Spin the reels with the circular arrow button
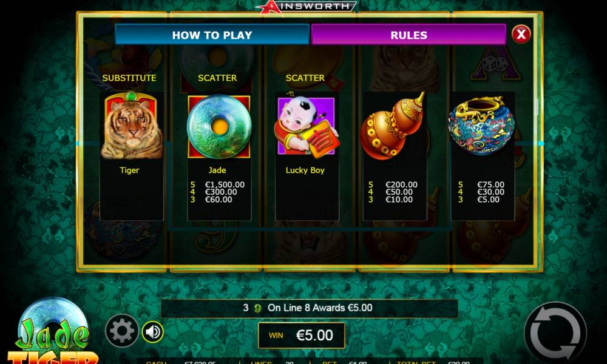 (x=555, y=334)
